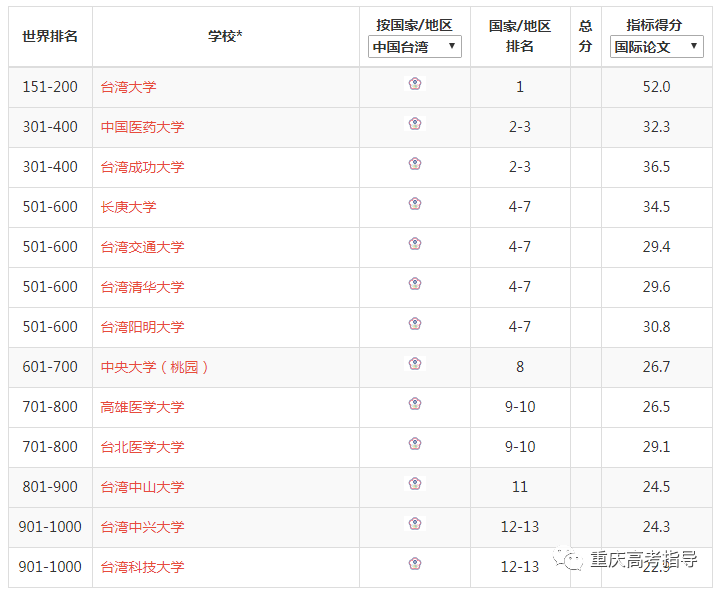The width and height of the screenshot is (721, 592).
Task: Select the regional rank 8 cell
Action: tap(520, 367)
